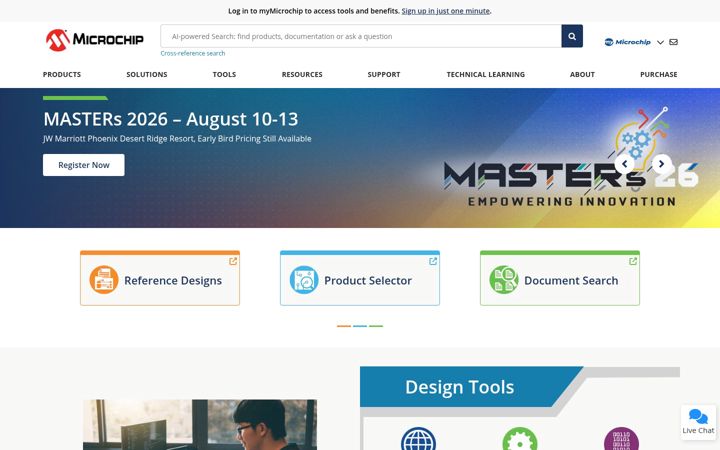Focus the AI-powered search field
The image size is (720, 450).
coord(361,36)
